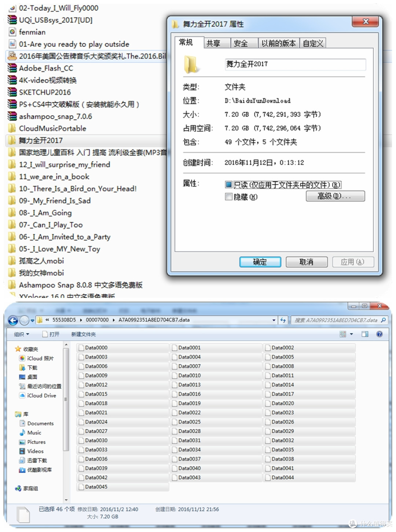Select the Data0000 file
This screenshot has height=532, width=396.
(123, 348)
